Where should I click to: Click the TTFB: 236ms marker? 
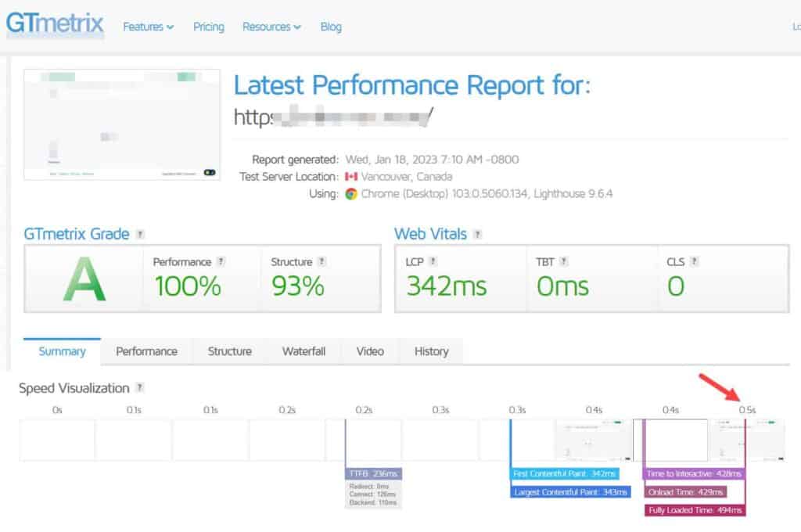(x=373, y=474)
